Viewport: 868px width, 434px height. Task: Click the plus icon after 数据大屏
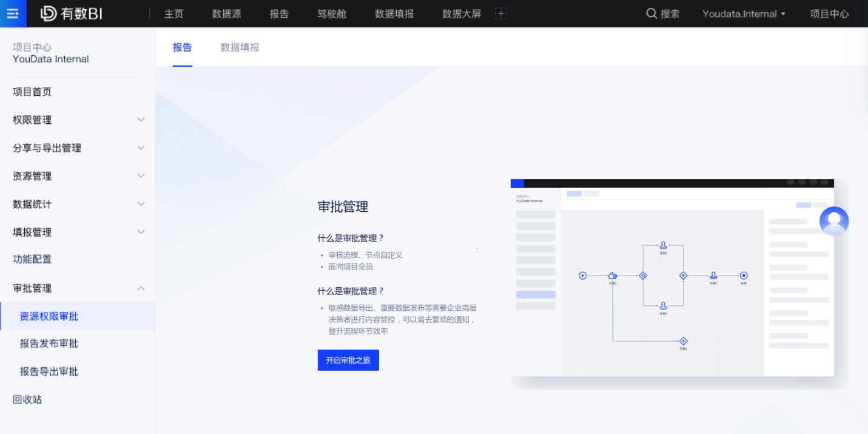tap(500, 14)
